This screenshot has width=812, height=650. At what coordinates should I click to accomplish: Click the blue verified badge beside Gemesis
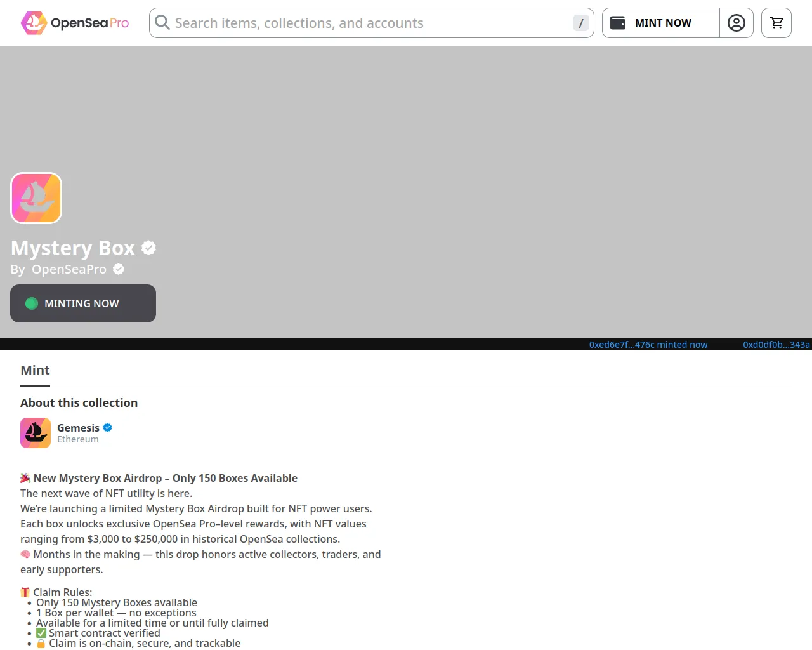(x=108, y=428)
